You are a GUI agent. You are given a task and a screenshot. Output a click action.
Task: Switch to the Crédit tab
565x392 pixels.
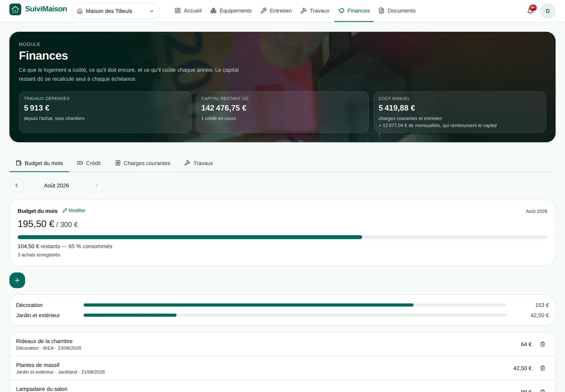[89, 163]
